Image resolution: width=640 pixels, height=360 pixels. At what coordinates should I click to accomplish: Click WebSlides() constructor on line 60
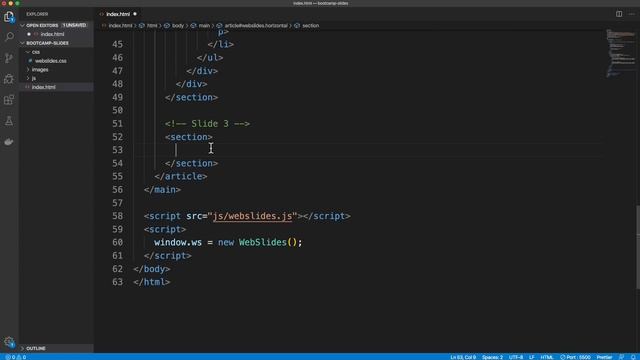(268, 242)
